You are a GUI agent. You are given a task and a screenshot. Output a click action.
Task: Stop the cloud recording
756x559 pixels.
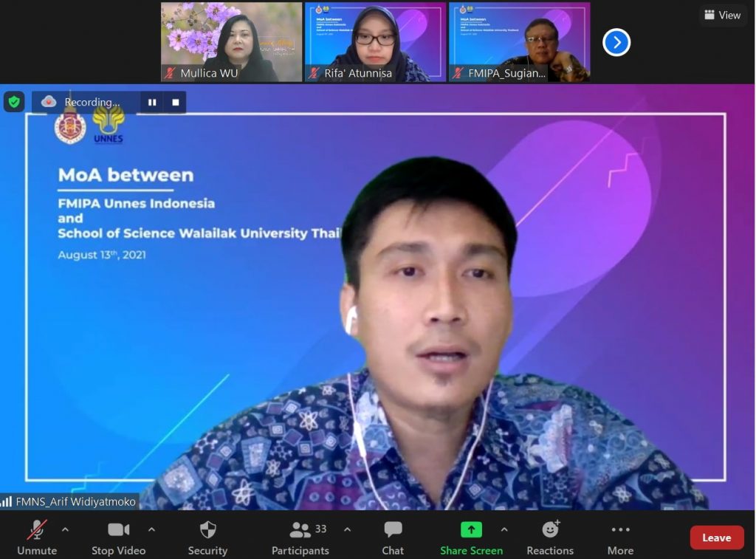(176, 103)
